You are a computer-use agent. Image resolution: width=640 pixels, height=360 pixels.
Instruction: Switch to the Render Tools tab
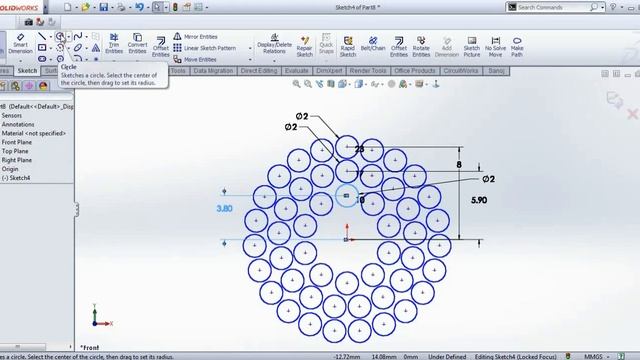coord(368,71)
